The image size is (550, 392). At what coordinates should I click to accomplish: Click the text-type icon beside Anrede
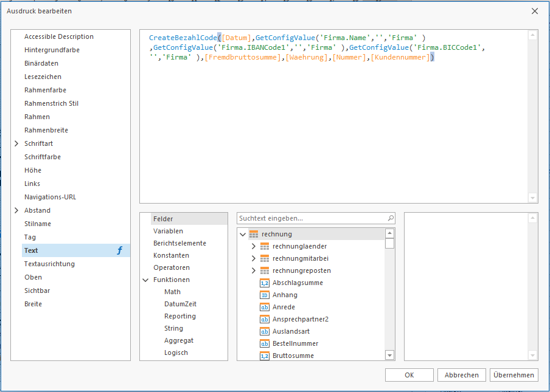pyautogui.click(x=265, y=307)
